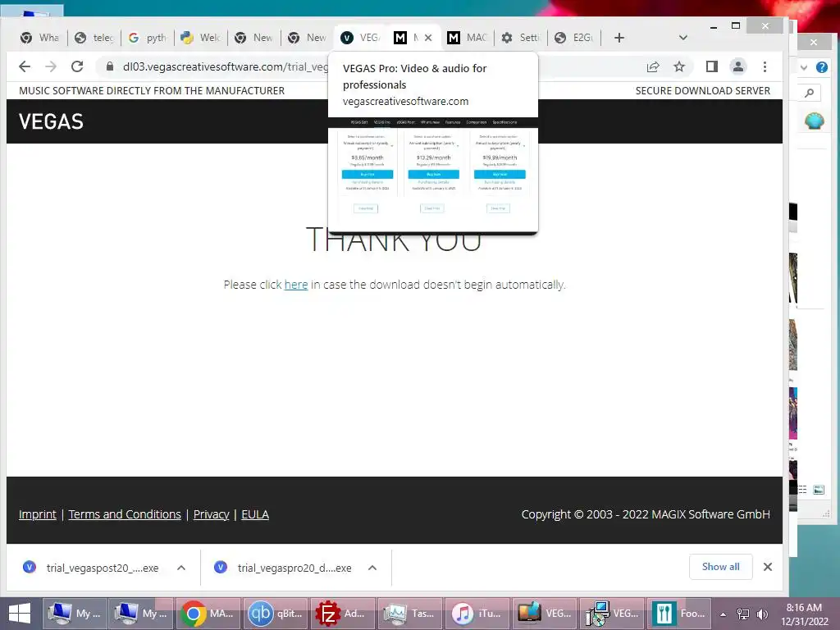The width and height of the screenshot is (840, 630).
Task: Click search icon in background window
Action: pos(810,94)
